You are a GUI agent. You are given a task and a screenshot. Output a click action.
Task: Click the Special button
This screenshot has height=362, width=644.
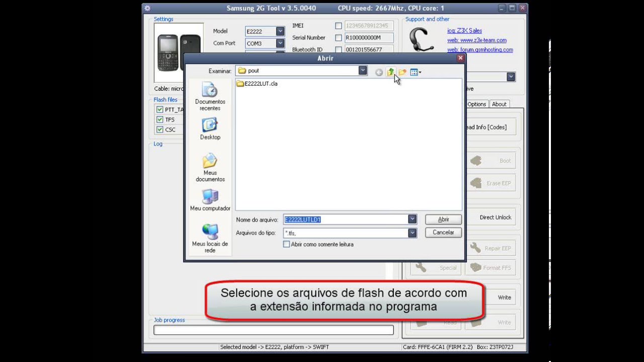(x=437, y=268)
